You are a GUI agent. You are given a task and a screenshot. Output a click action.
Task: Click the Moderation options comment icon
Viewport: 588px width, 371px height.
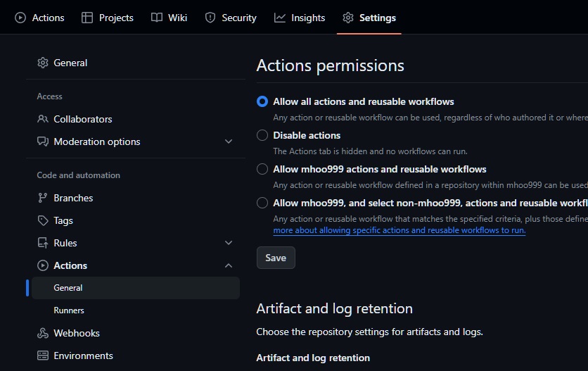click(43, 142)
